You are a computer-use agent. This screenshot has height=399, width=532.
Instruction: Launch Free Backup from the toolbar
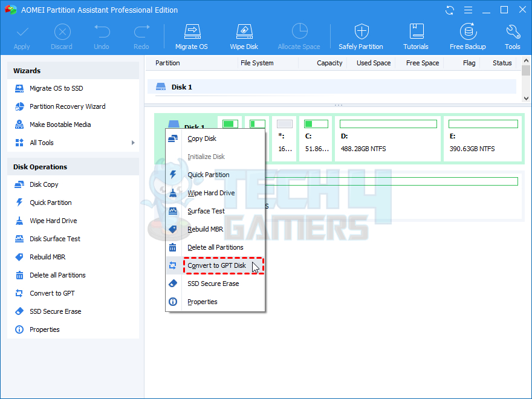(467, 37)
